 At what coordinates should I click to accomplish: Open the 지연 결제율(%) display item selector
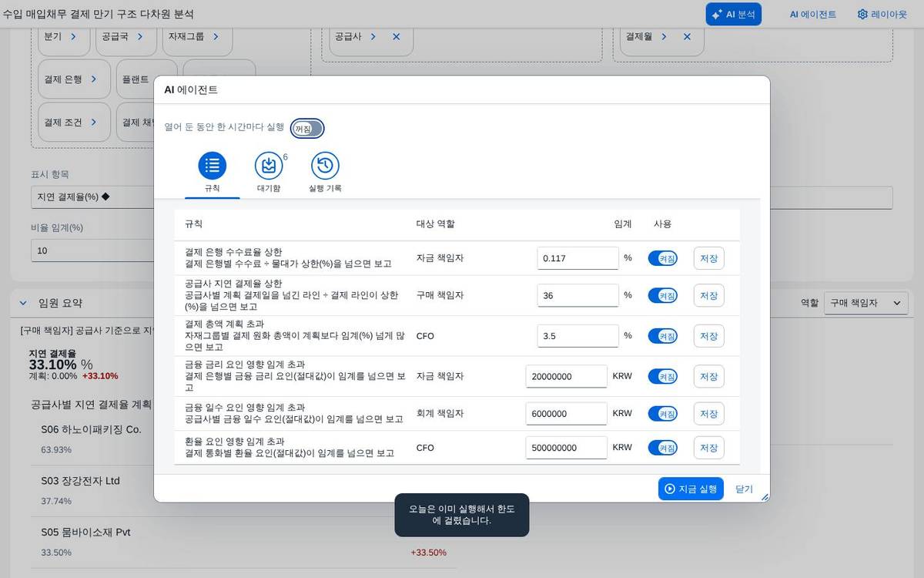92,197
